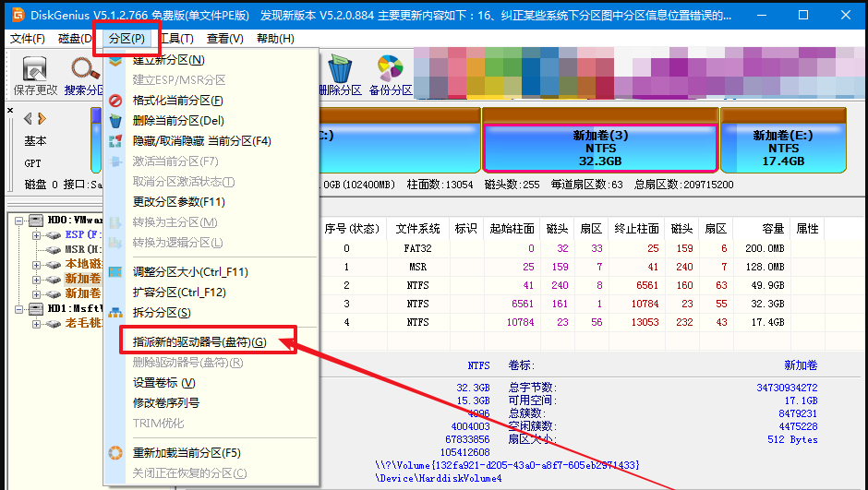This screenshot has height=490, width=868.
Task: Open the 工具(T) menu
Action: 177,39
